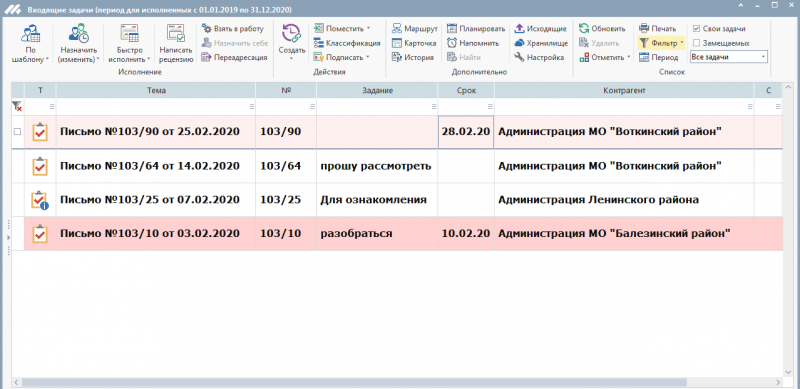Open Классификация

point(347,43)
